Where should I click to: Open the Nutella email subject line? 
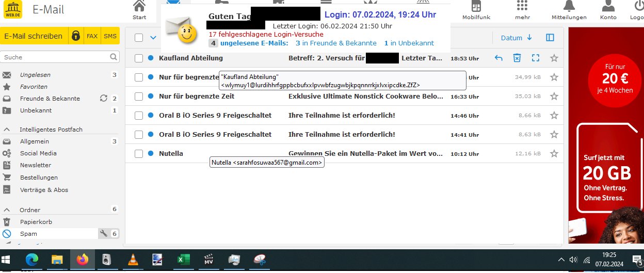pos(365,154)
